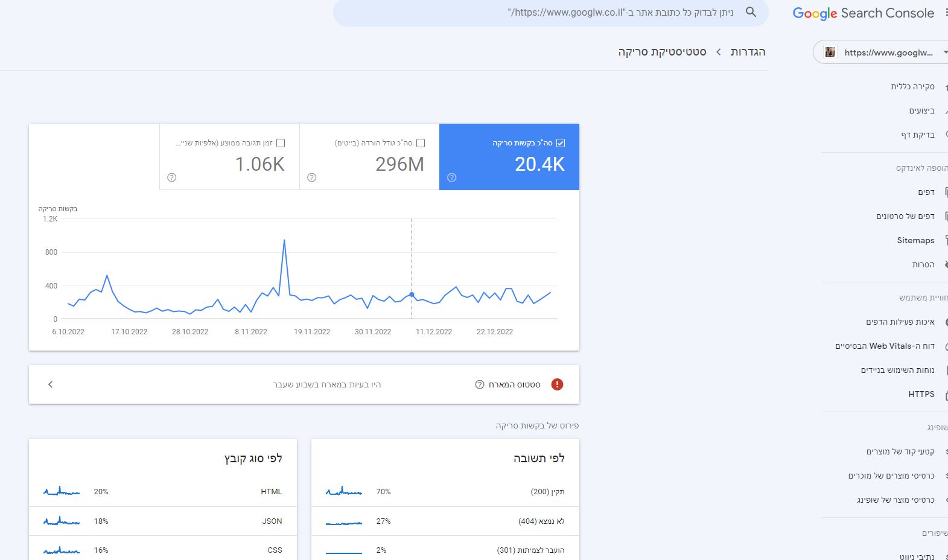This screenshot has height=560, width=948.
Task: Click help icon on average response time card
Action: point(171,177)
